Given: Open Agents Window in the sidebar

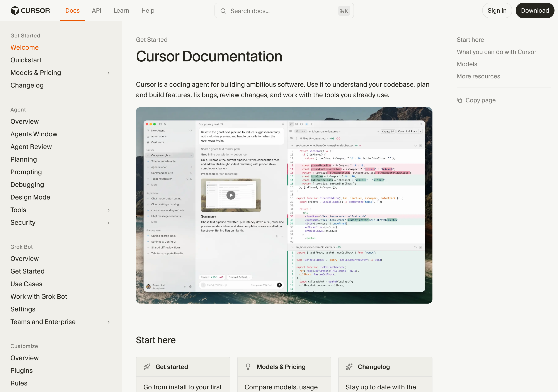Looking at the screenshot, I should click(34, 134).
